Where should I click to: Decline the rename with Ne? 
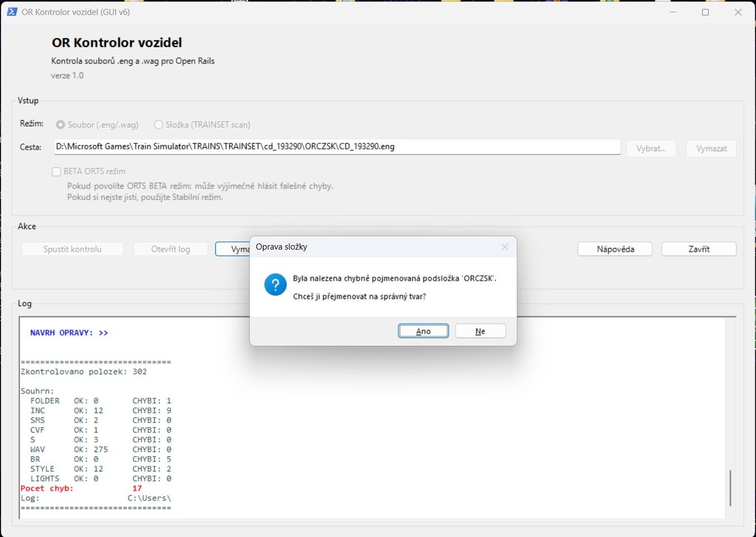pos(480,331)
